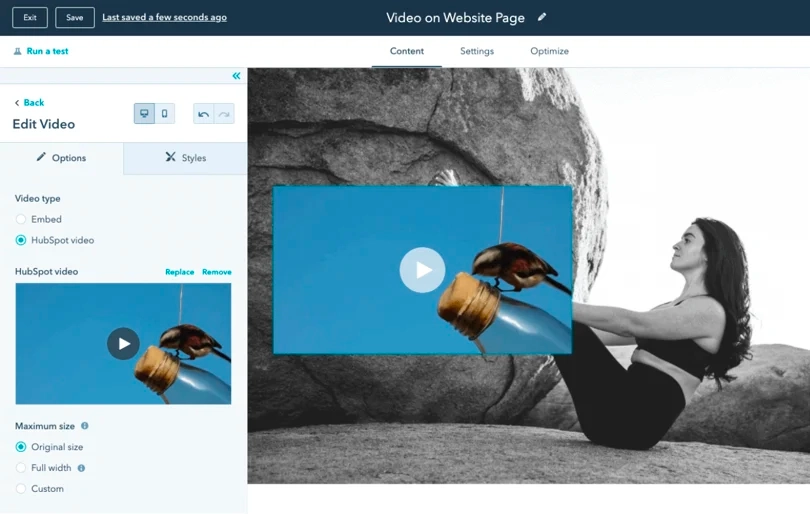The width and height of the screenshot is (810, 514).
Task: Click the Maximum size label
Action: tap(45, 426)
